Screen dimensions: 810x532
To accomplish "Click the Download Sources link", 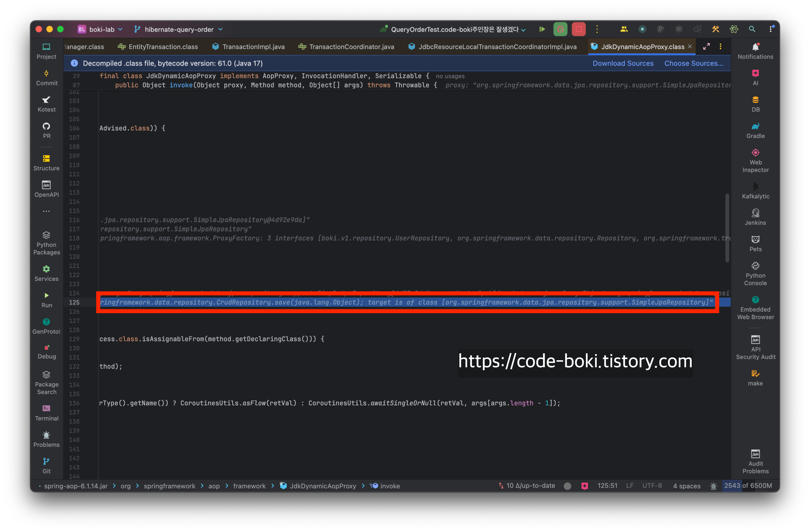I will pyautogui.click(x=623, y=63).
